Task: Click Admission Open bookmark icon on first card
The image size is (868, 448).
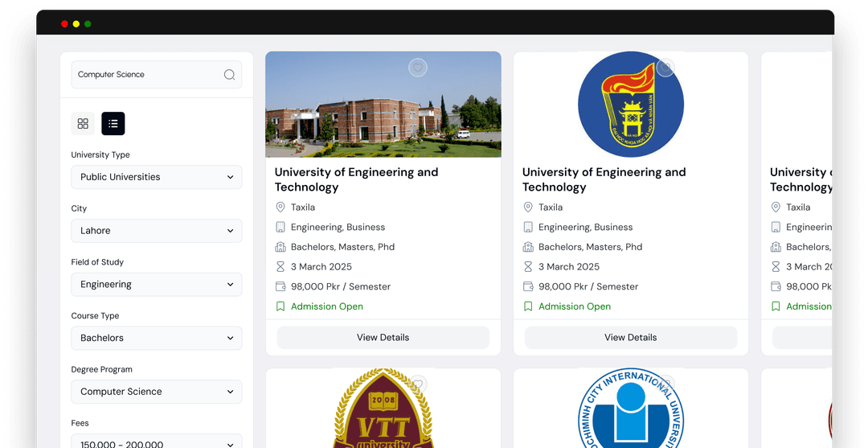Action: click(x=280, y=306)
